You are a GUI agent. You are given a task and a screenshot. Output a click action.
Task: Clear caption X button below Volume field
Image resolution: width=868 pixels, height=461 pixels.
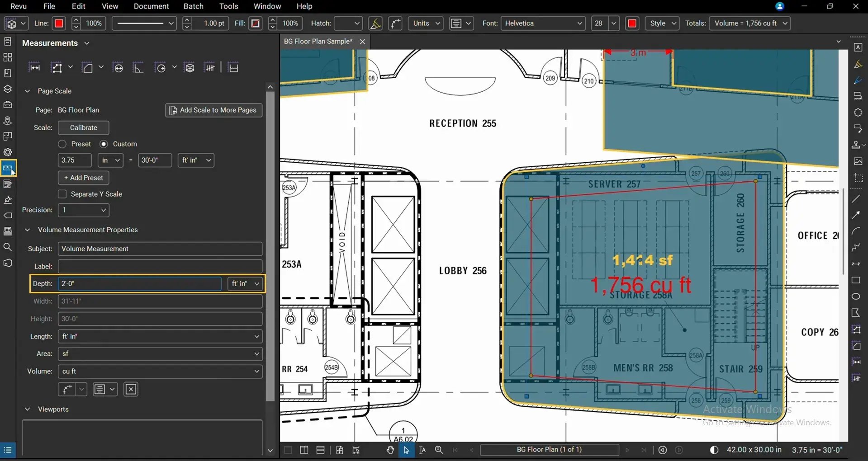click(x=131, y=389)
